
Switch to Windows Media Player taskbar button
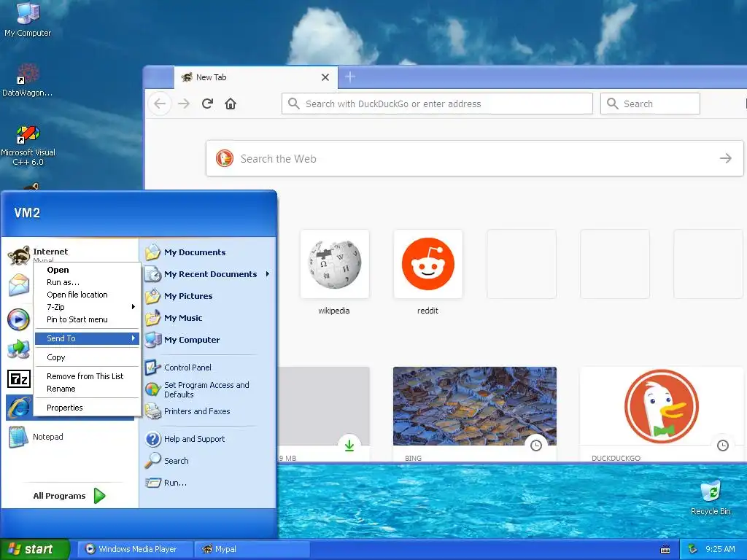click(135, 549)
